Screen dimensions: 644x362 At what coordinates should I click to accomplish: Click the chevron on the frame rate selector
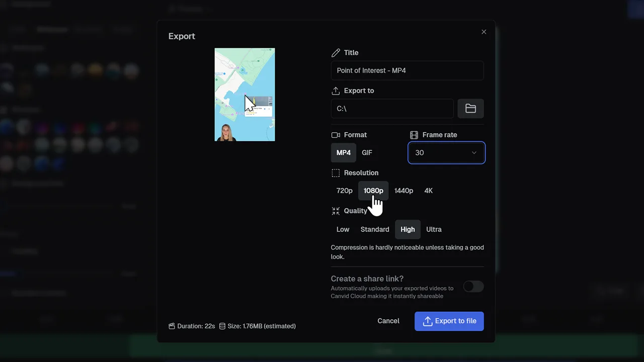click(x=474, y=152)
